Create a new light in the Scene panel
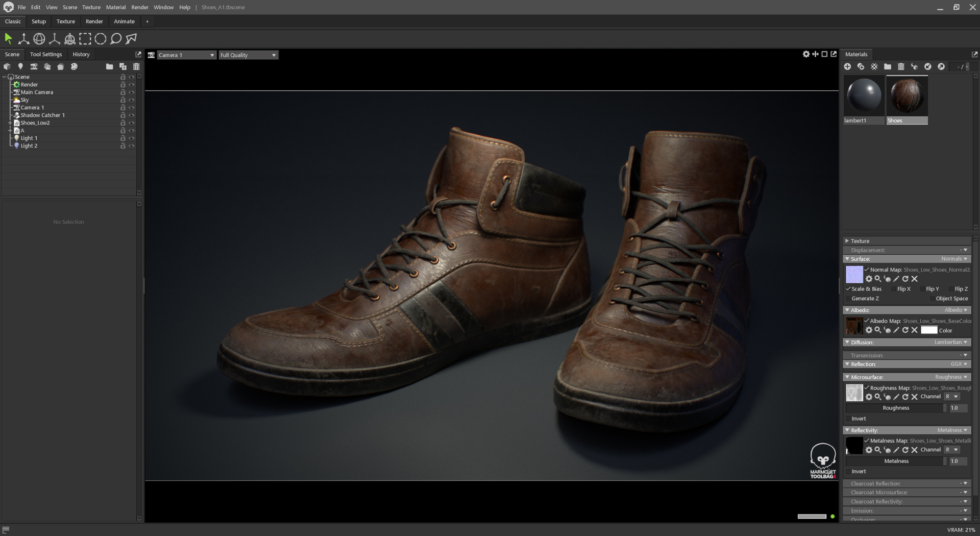980x536 pixels. coord(20,66)
